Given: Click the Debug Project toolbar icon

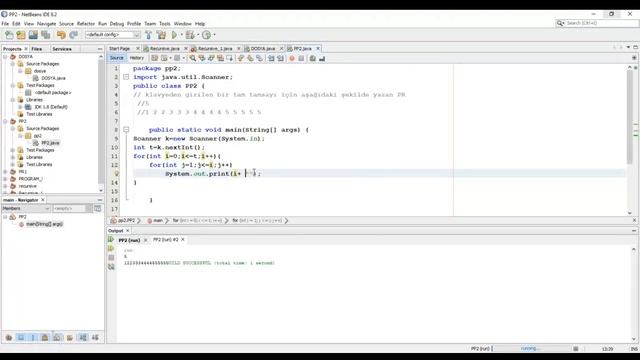Looking at the screenshot, I should click(x=190, y=35).
